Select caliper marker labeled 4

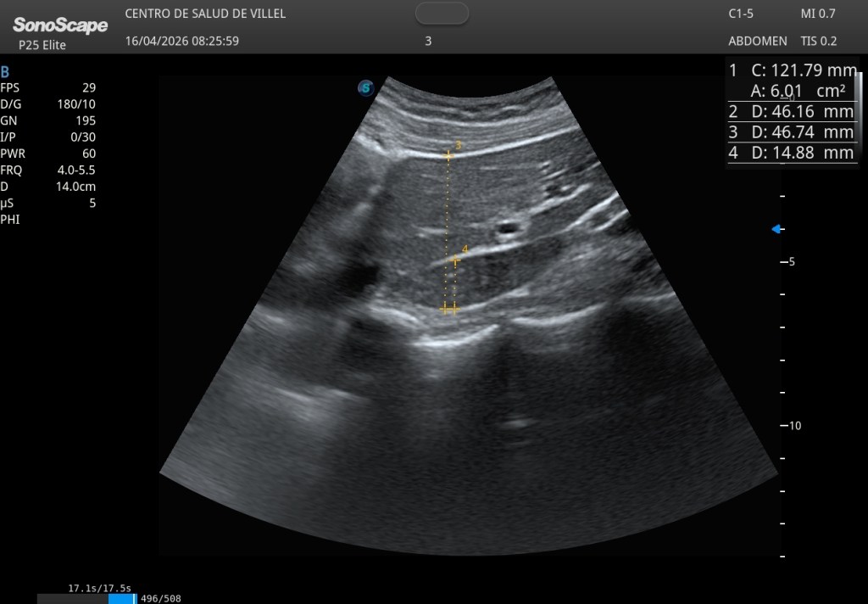click(455, 260)
